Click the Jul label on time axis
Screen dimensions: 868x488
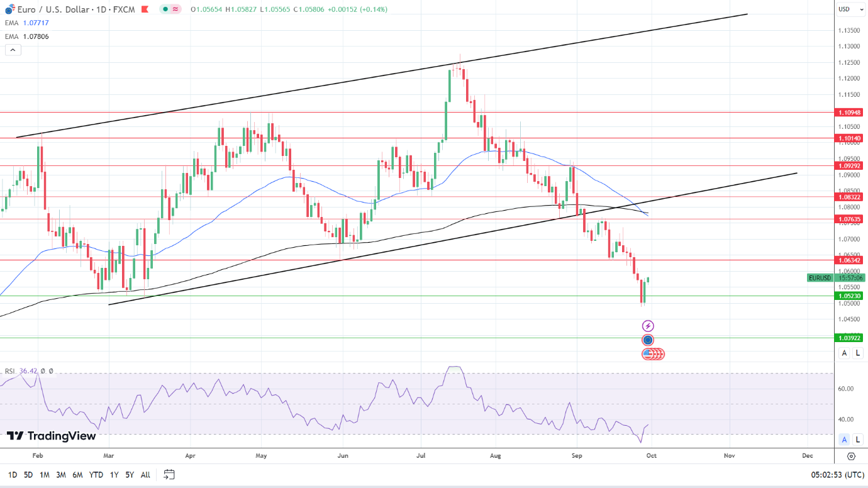[420, 455]
